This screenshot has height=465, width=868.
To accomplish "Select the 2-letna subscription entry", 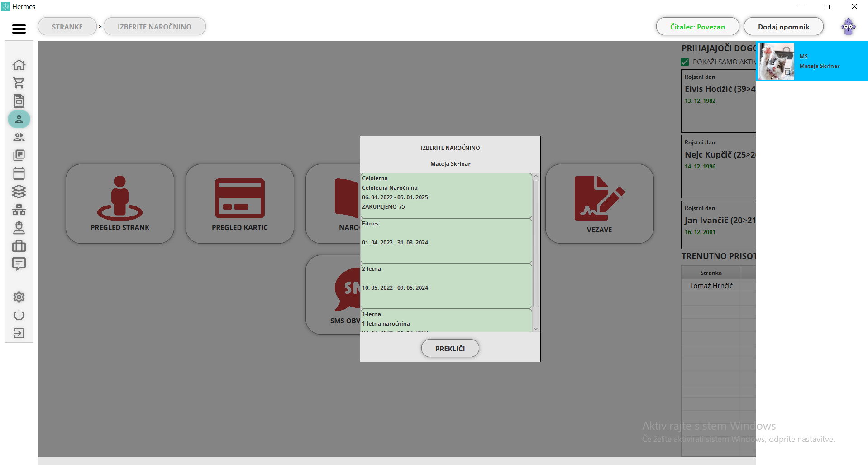I will (446, 286).
